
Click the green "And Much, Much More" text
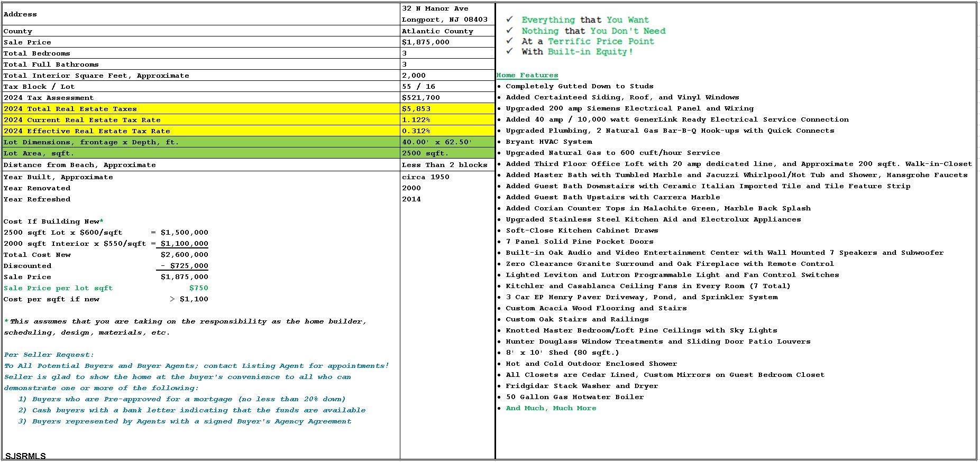[551, 408]
